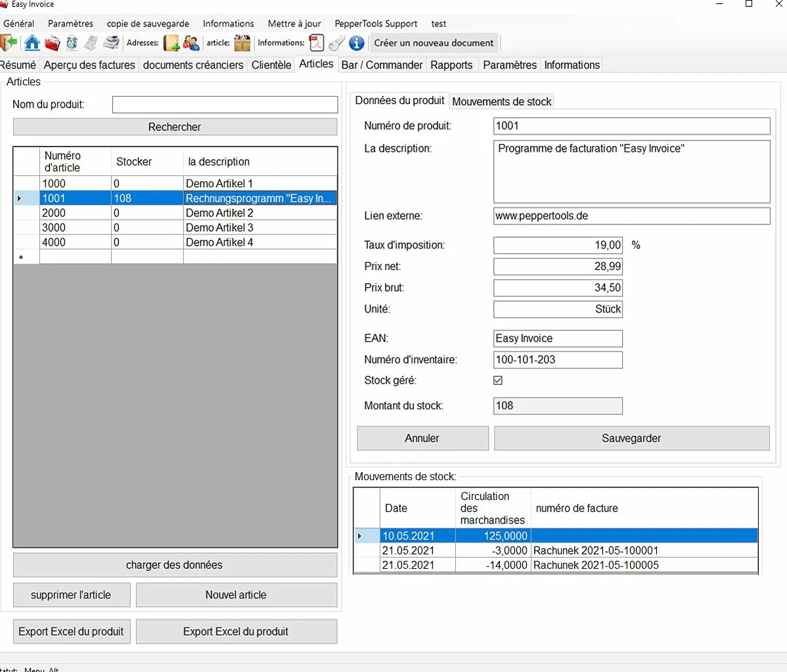The width and height of the screenshot is (787, 672).
Task: Click the Annuler button
Action: [x=422, y=439]
